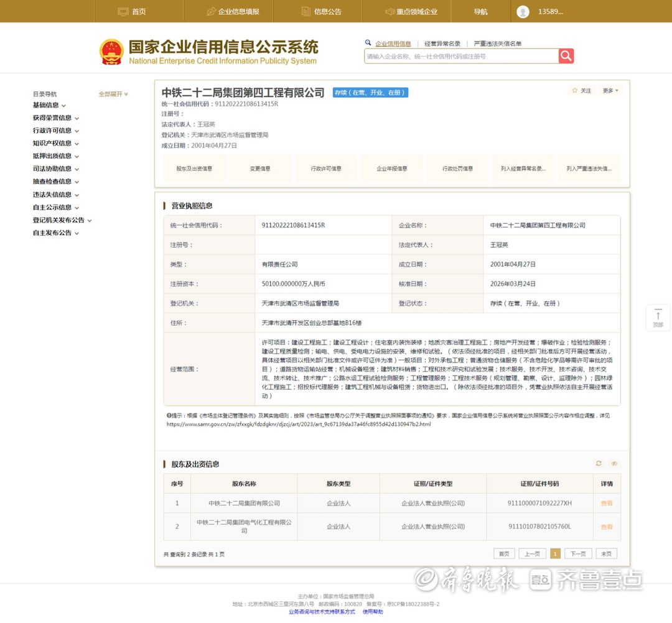The width and height of the screenshot is (672, 623).
Task: Click the company title 中铁二十二局集团第四工程有限公司
Action: tap(243, 93)
